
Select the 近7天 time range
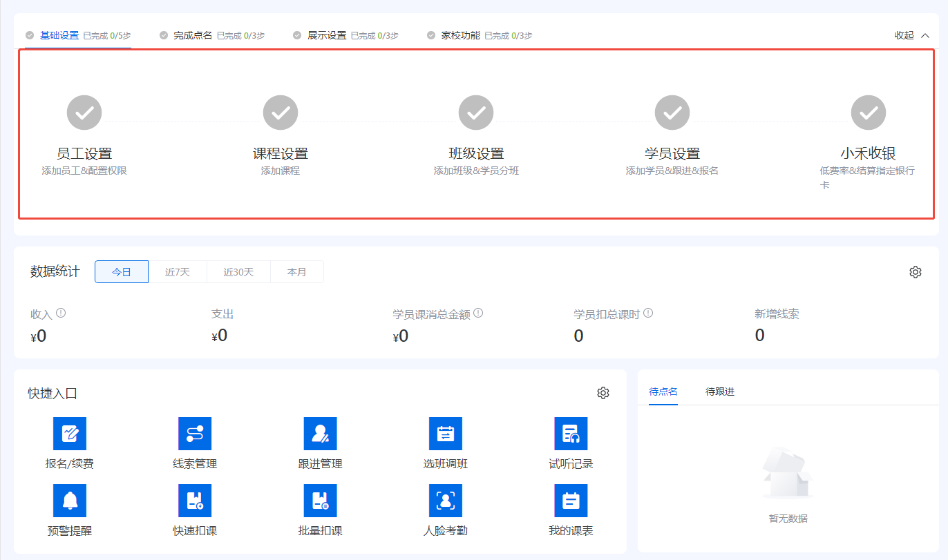(x=178, y=272)
